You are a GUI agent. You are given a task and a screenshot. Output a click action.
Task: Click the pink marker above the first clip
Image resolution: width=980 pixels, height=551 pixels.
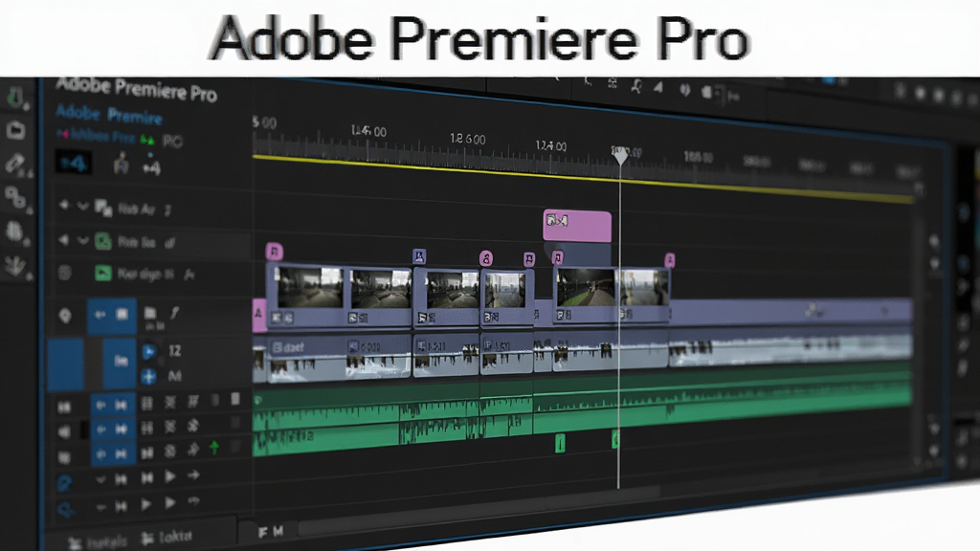[x=275, y=252]
